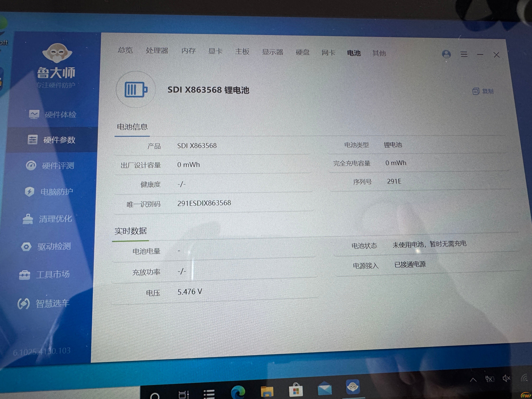Switch to the 网卡 tab

tap(328, 53)
